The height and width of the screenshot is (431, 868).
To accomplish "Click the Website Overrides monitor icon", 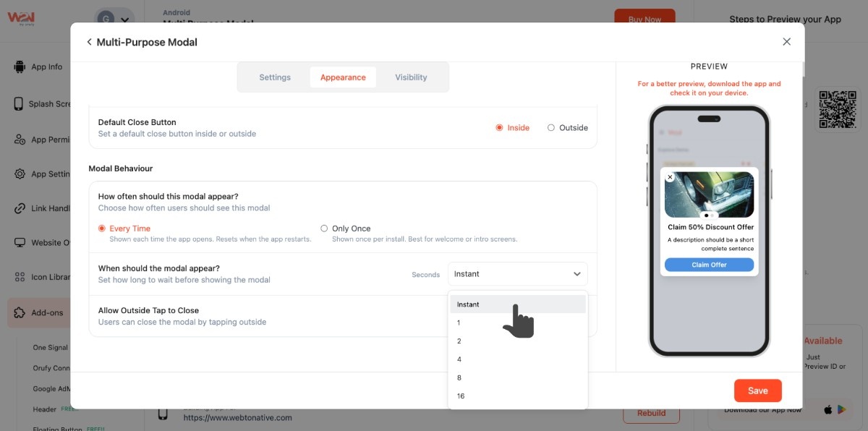I will click(x=20, y=243).
